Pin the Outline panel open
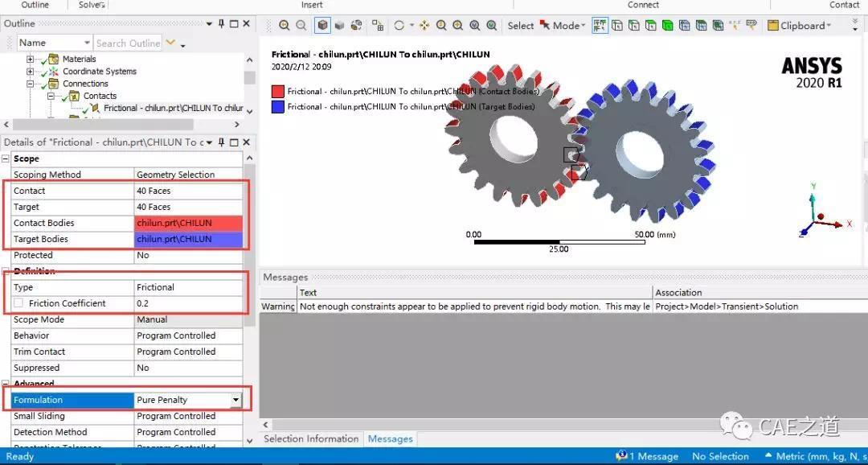868x465 pixels. tap(222, 23)
